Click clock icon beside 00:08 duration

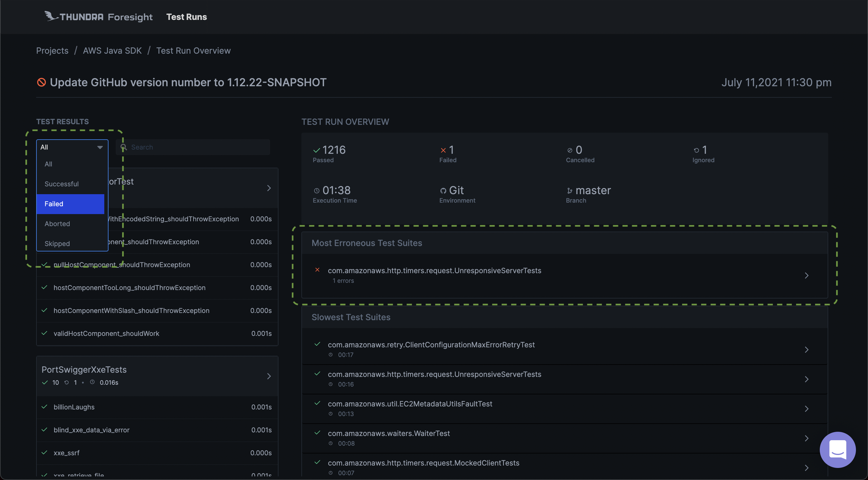point(331,444)
